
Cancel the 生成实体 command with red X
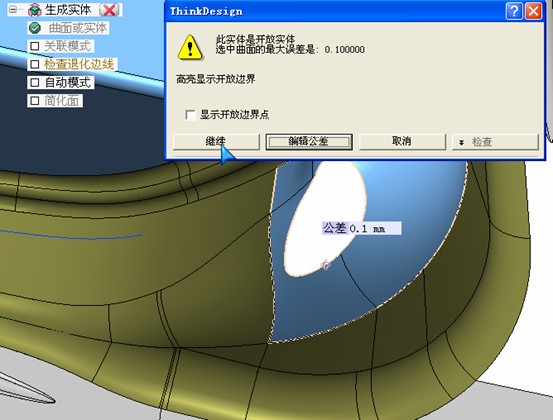(110, 10)
